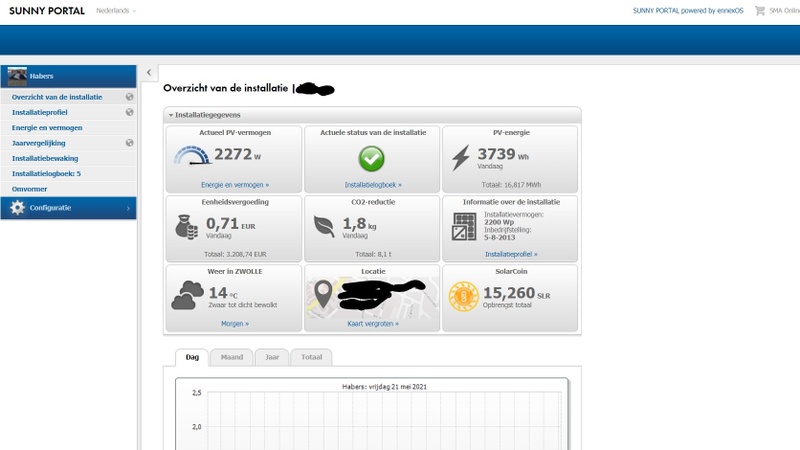Click the PV power gauge icon
This screenshot has height=450, width=800.
(192, 156)
